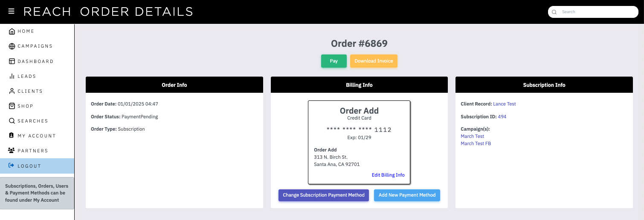This screenshot has height=220, width=644.
Task: Open the hamburger menu icon
Action: [12, 11]
